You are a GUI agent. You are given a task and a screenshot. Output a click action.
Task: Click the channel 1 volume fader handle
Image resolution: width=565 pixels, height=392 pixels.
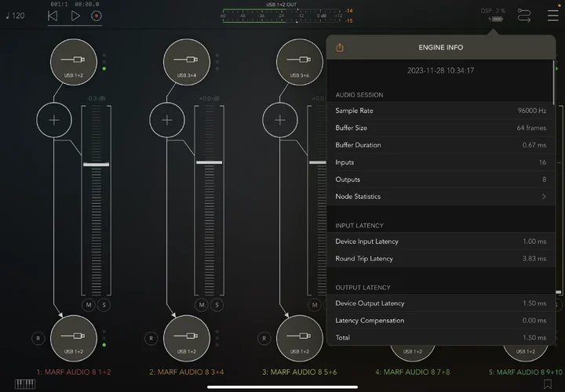pyautogui.click(x=96, y=163)
